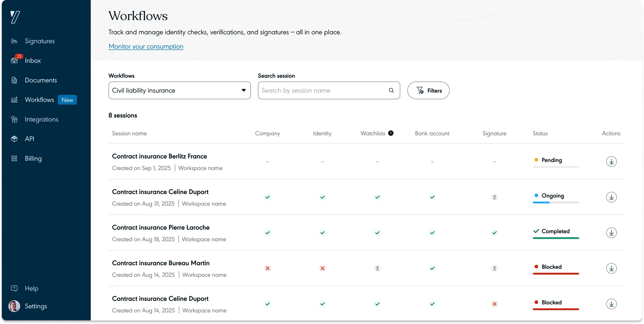644x324 pixels.
Task: Click the Completed status progress bar
Action: (x=556, y=238)
